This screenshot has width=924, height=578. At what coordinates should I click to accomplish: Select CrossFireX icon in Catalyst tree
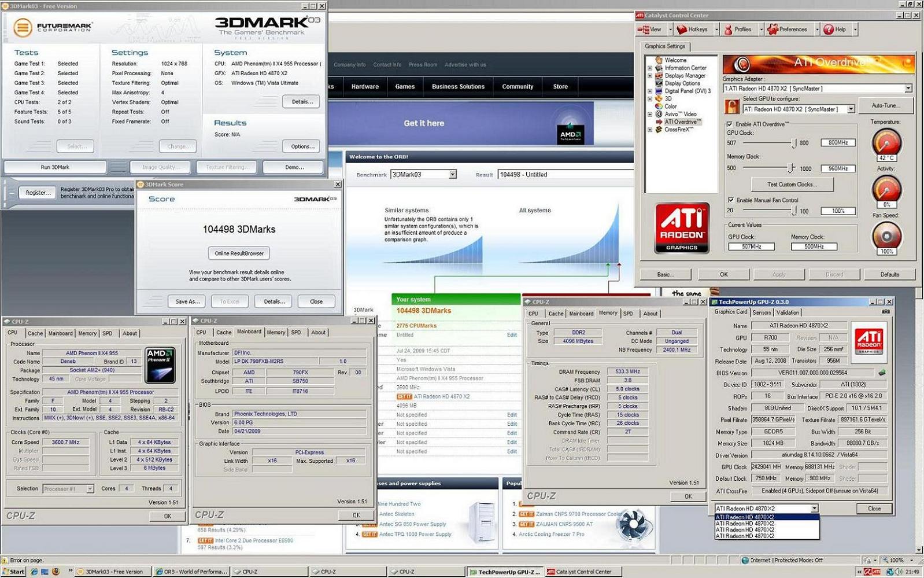(659, 130)
